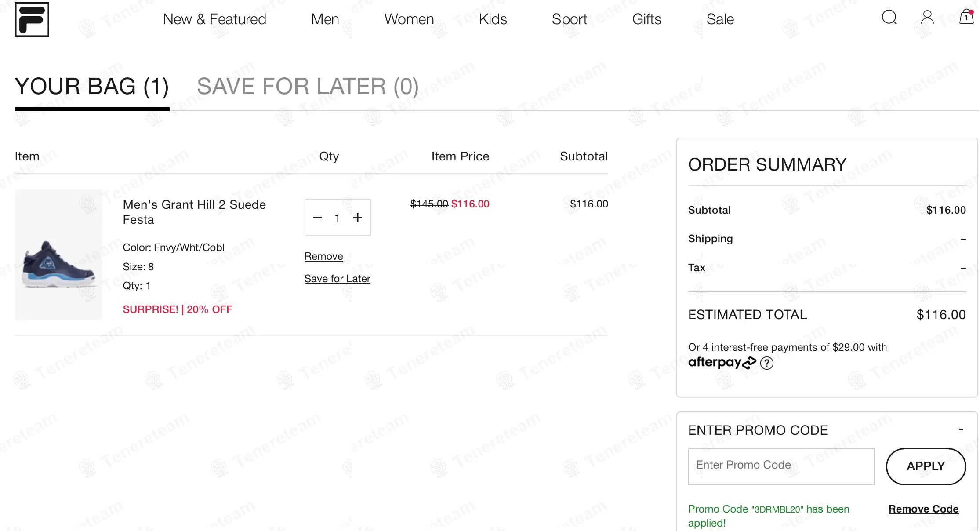Click the Enter Promo Code field
This screenshot has height=531, width=980.
781,466
